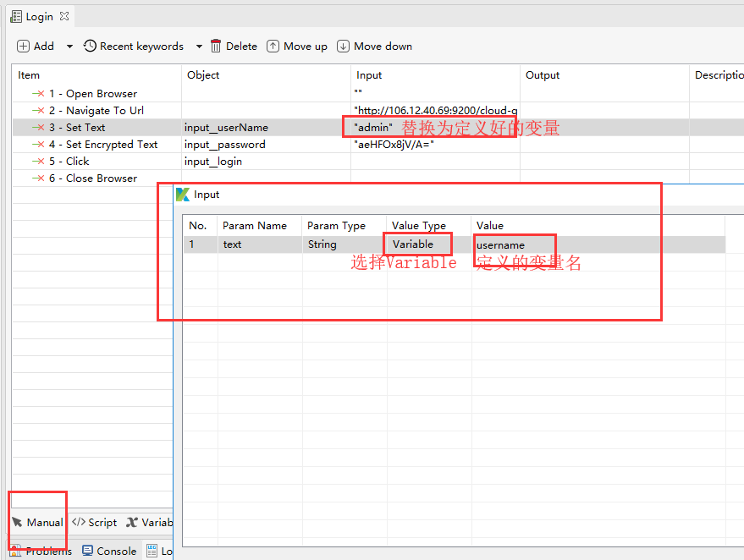744x560 pixels.
Task: Open the Console panel tab
Action: (x=109, y=551)
